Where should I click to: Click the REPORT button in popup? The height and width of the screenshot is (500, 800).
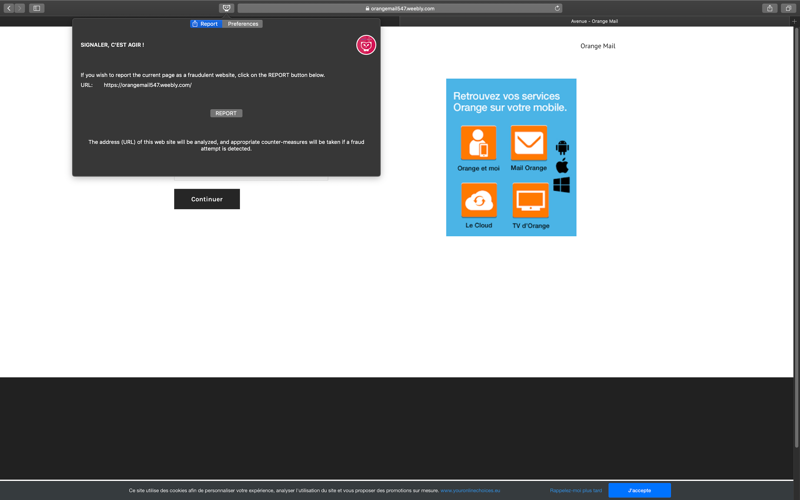pyautogui.click(x=226, y=113)
